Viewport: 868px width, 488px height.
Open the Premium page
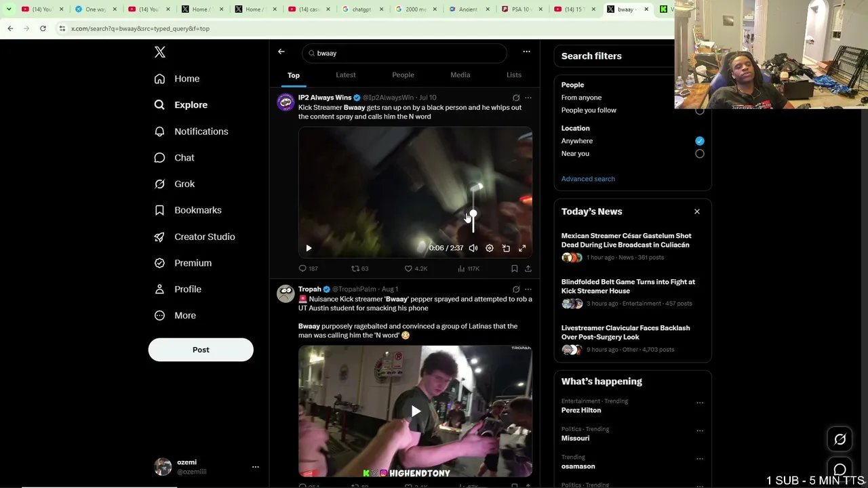click(183, 263)
